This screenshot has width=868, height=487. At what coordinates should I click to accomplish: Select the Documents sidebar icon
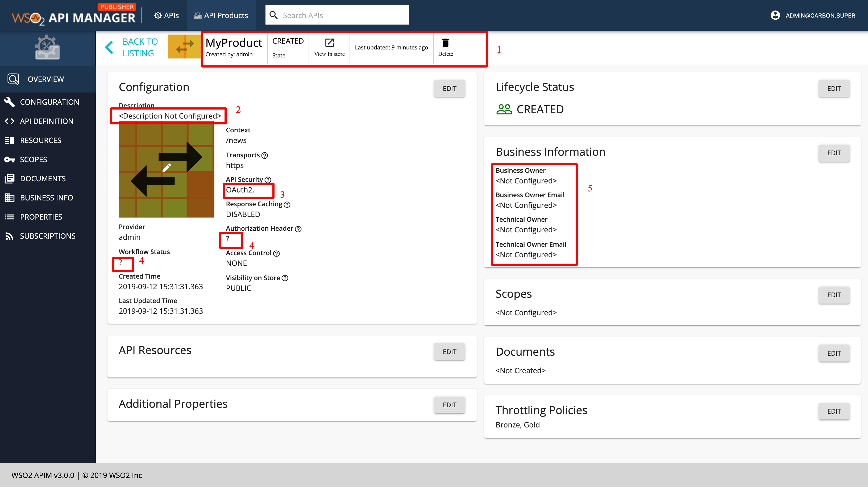click(x=9, y=178)
